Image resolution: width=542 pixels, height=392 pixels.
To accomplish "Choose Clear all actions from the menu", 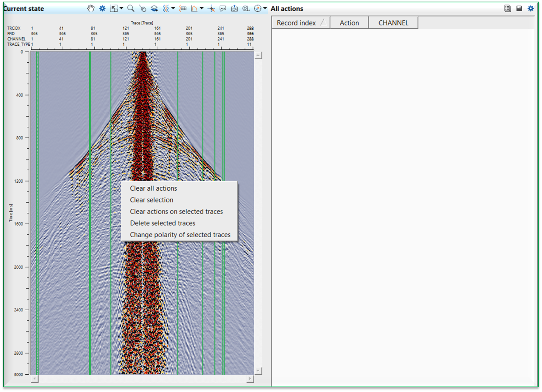I will 153,188.
